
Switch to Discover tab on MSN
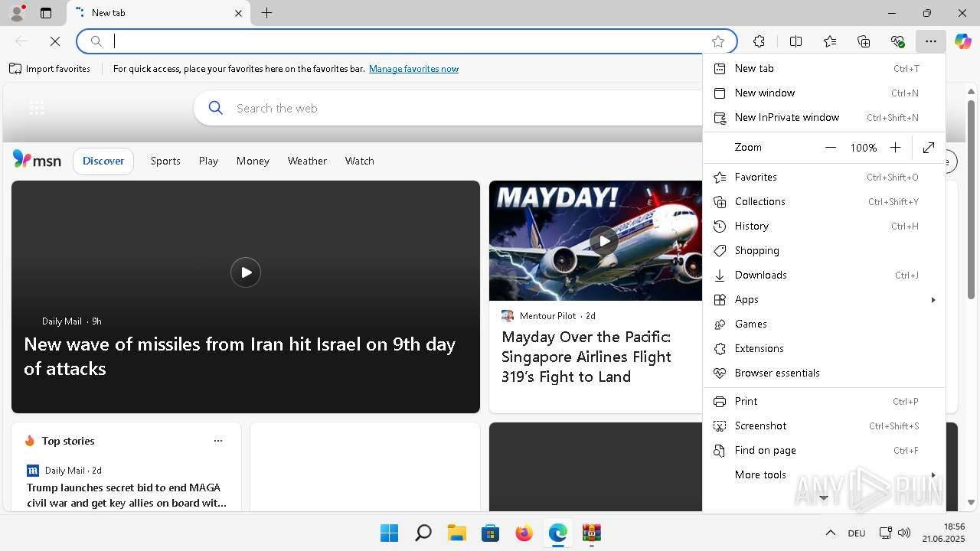(103, 161)
